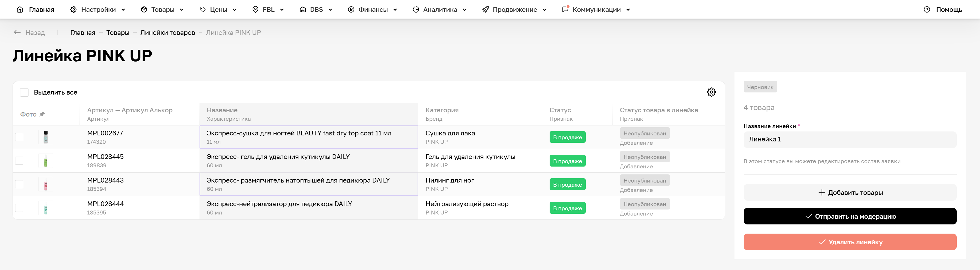Expand the Финансы dropdown chevron
Screen dimensions: 980x270
395,9
